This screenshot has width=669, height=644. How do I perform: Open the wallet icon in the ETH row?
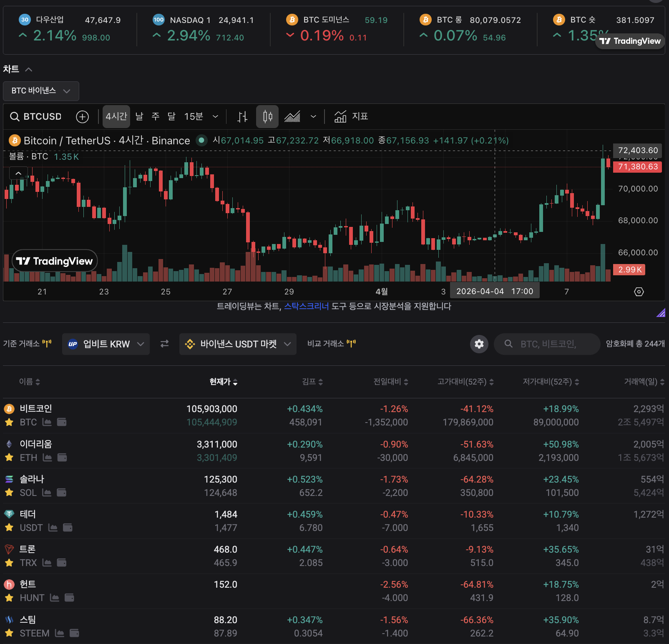click(62, 458)
